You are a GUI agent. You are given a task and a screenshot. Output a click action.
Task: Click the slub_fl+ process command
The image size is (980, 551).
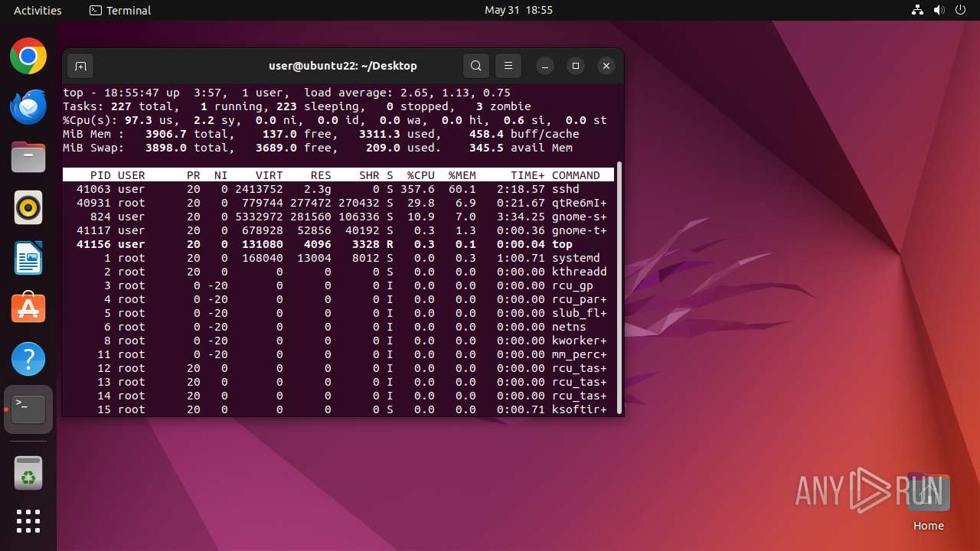[579, 313]
